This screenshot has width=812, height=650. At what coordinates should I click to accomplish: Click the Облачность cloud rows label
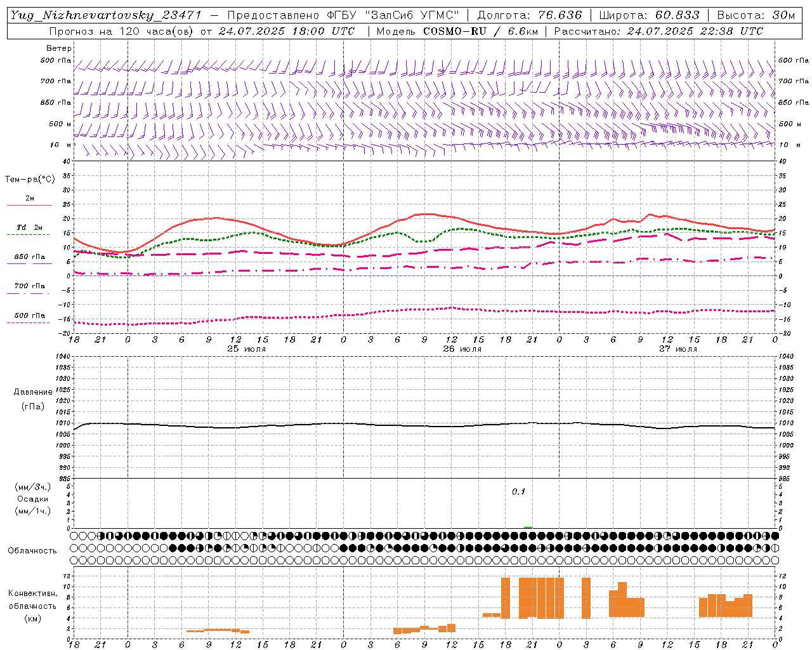[x=32, y=551]
